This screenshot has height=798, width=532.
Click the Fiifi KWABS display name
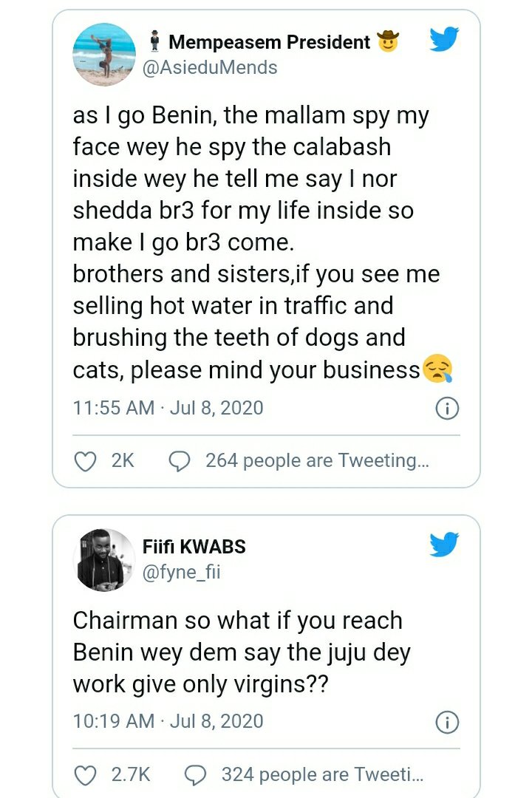click(x=194, y=547)
